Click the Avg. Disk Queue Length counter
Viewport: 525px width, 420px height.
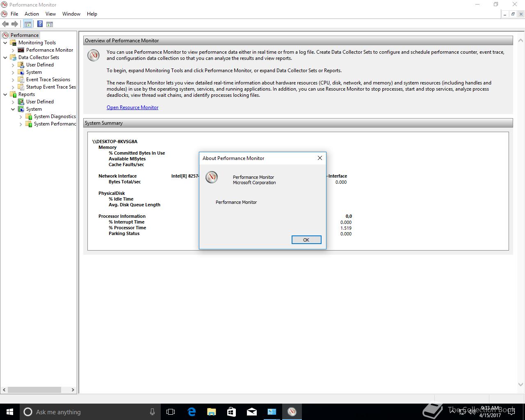(135, 205)
